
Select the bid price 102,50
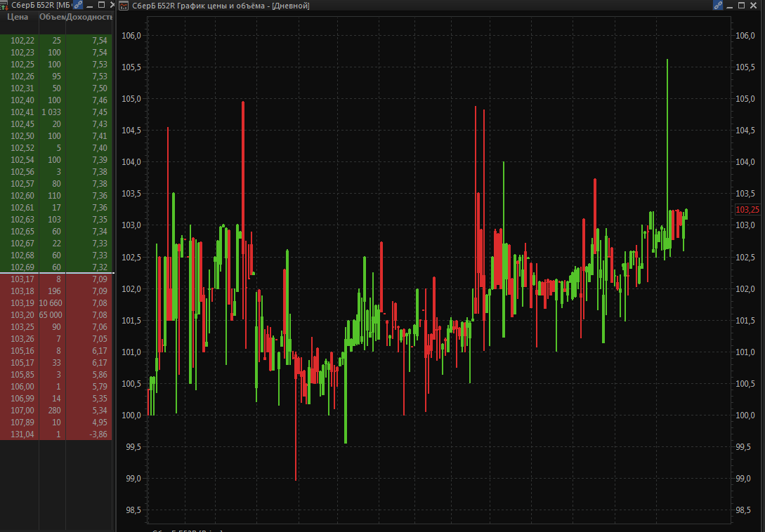click(x=22, y=136)
